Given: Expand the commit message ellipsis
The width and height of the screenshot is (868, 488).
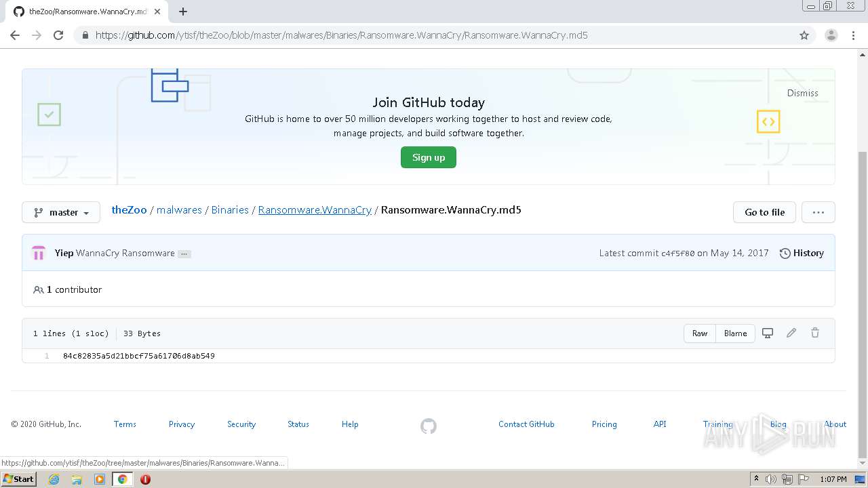Looking at the screenshot, I should [x=184, y=253].
